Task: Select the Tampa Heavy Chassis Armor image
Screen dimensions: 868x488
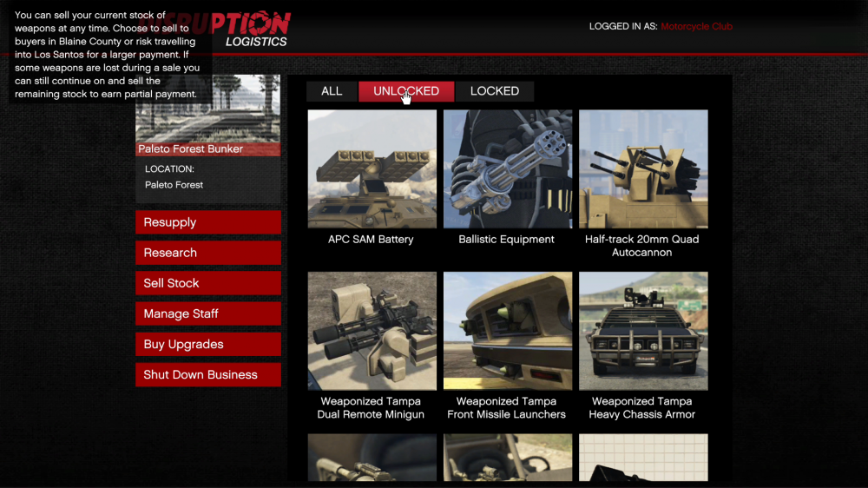Action: pos(643,331)
